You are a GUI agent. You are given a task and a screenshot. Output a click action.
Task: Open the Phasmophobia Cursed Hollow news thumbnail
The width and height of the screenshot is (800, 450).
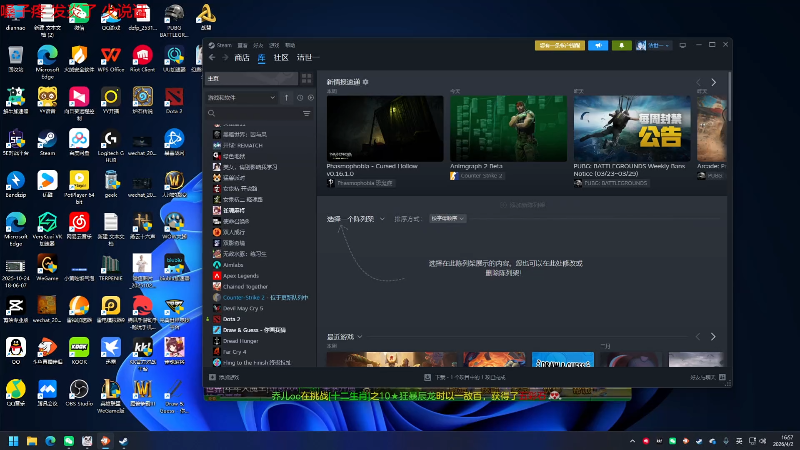coord(385,129)
